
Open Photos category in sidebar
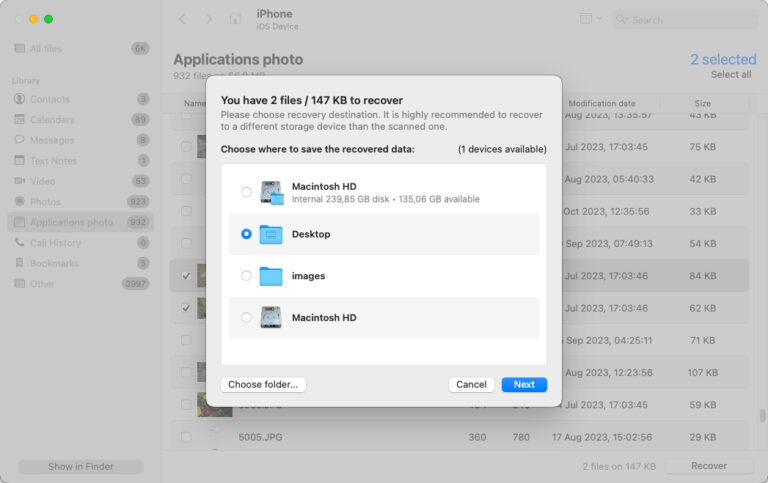(81, 202)
